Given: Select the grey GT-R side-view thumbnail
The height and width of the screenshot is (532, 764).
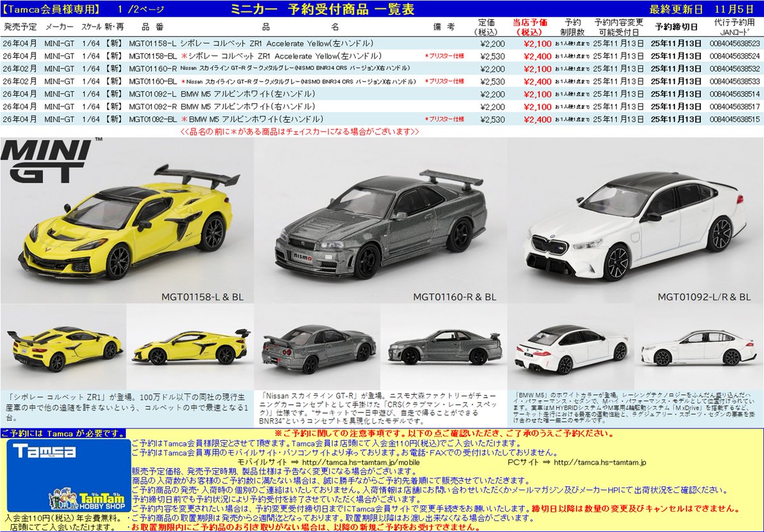Looking at the screenshot, I should pyautogui.click(x=444, y=347).
